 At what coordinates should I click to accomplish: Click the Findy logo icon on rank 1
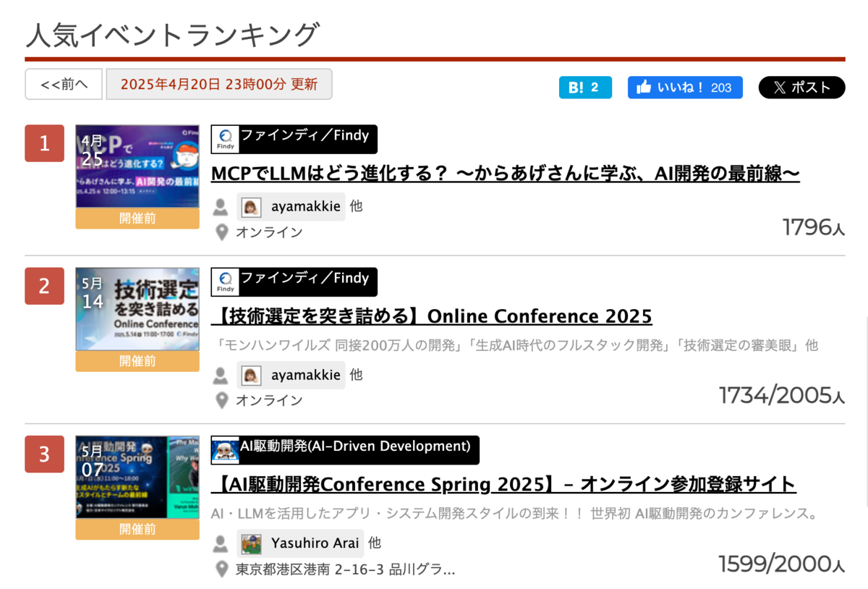225,139
